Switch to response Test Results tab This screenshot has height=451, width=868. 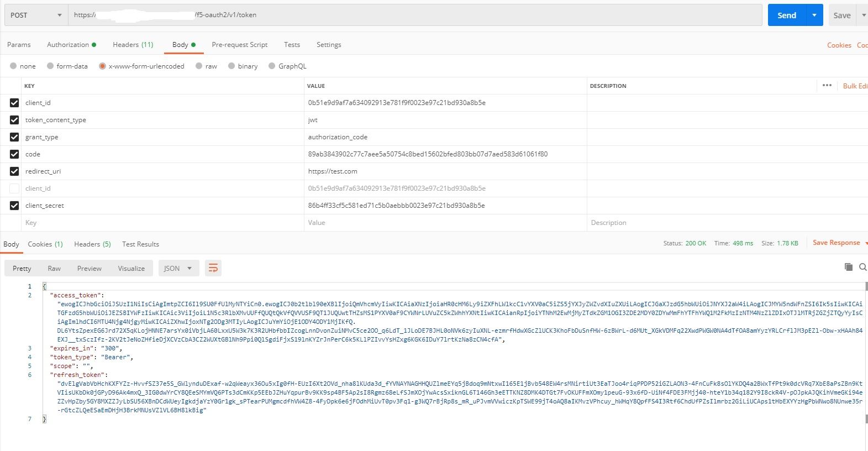pyautogui.click(x=140, y=244)
